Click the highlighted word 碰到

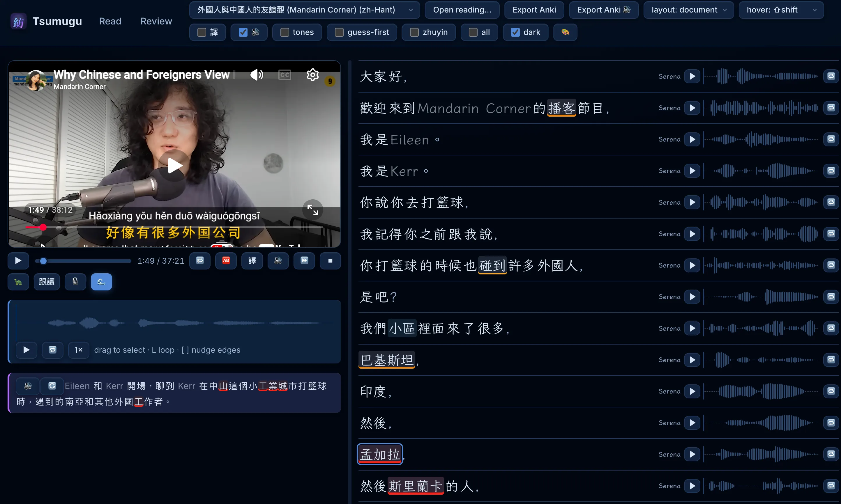click(492, 266)
